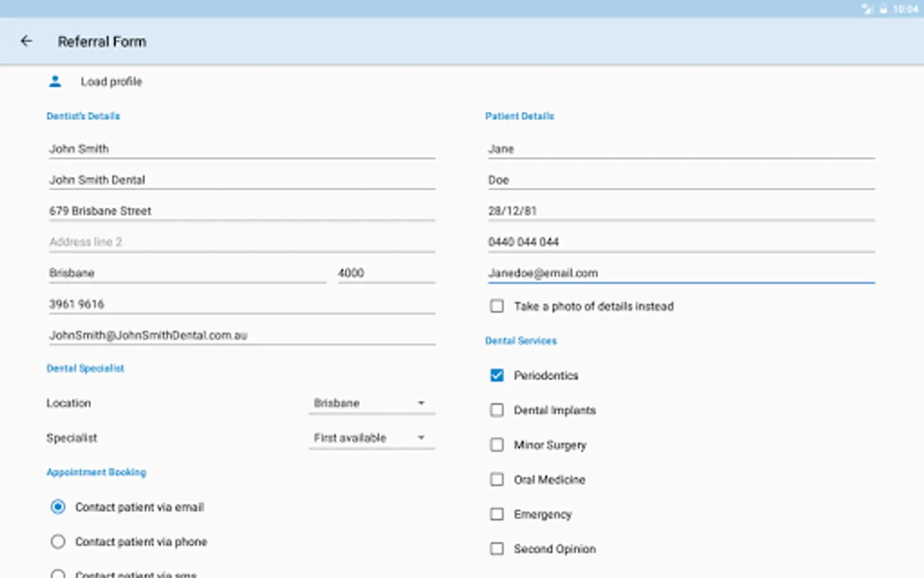Image resolution: width=924 pixels, height=578 pixels.
Task: Click the signal icon in status bar
Action: pyautogui.click(x=868, y=9)
